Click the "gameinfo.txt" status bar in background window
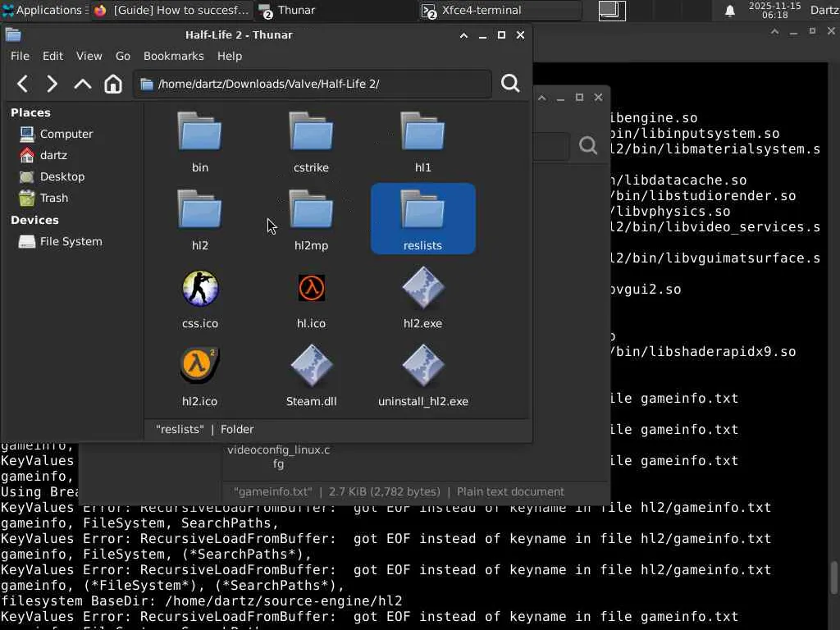The image size is (840, 630). 399,492
